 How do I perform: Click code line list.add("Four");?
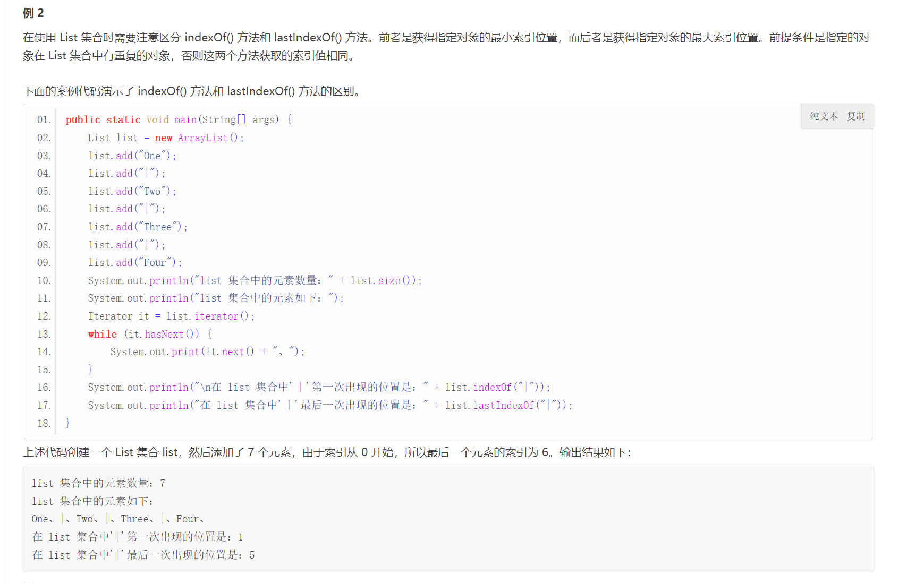135,263
